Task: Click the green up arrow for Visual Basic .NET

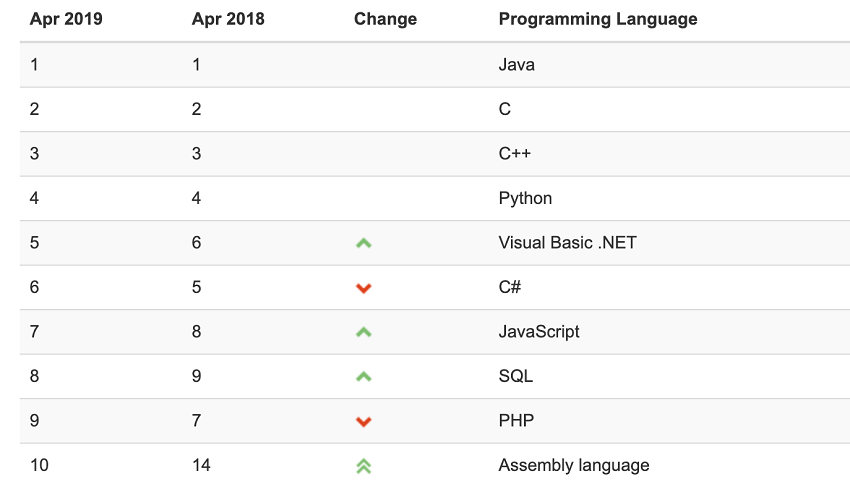Action: click(x=364, y=243)
